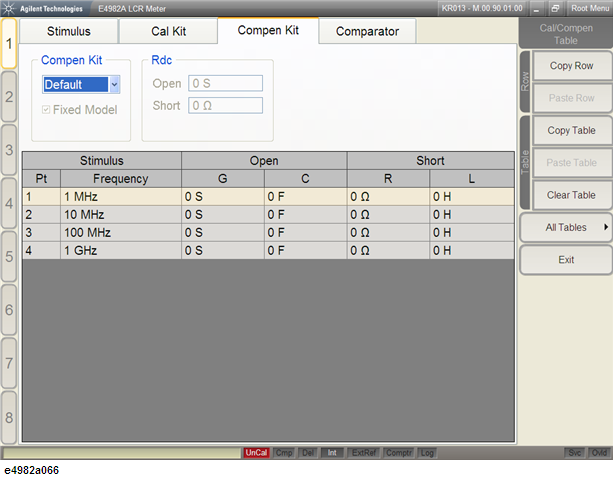Image resolution: width=613 pixels, height=478 pixels.
Task: Click the 0 H cell in 1 GHz row
Action: click(x=472, y=251)
